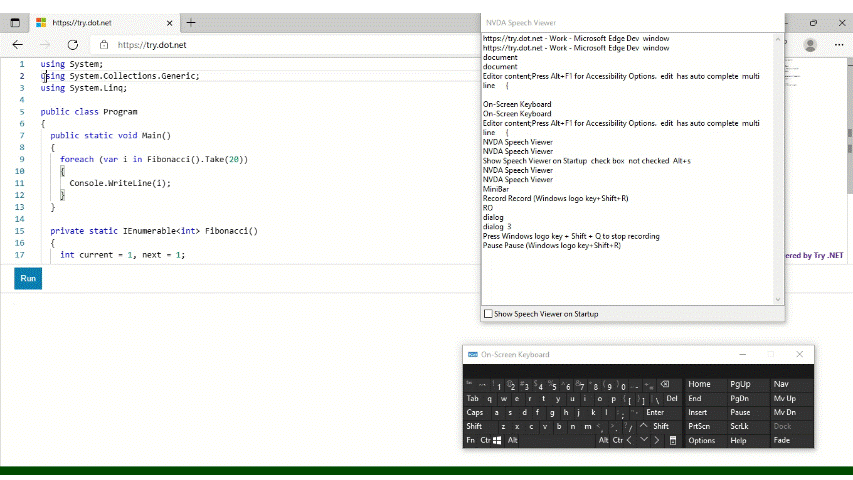853x480 pixels.
Task: Toggle left Ctrl key on On-Screen Keyboard
Action: (485, 441)
